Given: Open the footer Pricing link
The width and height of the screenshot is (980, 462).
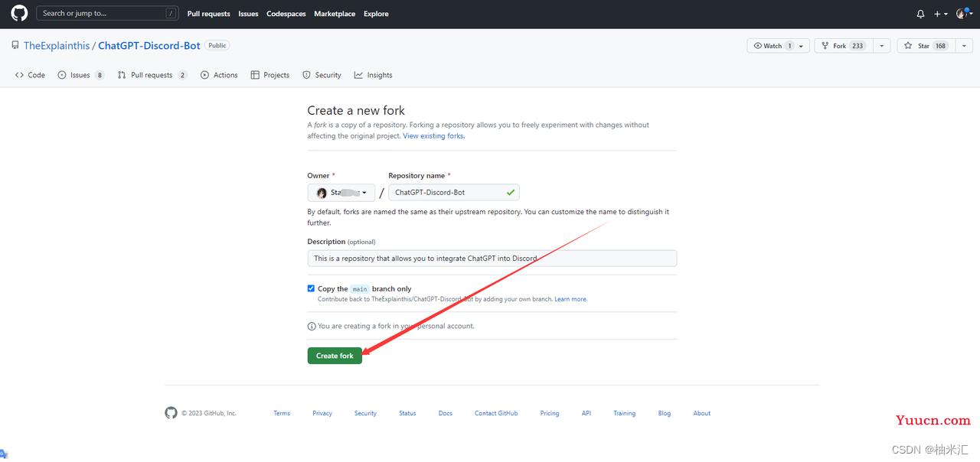Looking at the screenshot, I should pos(550,413).
